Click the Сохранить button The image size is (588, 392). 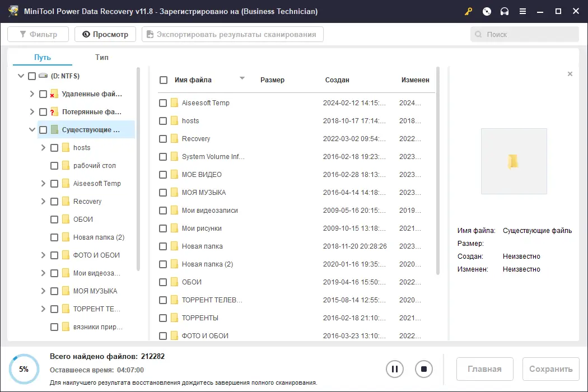(551, 369)
